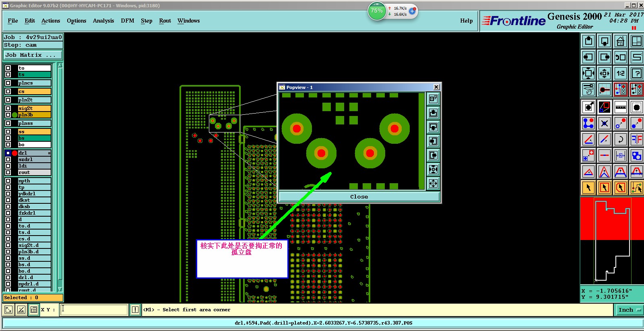Click the Popview pan-up icon
Viewport: 644px width, 331px height.
pos(433,113)
